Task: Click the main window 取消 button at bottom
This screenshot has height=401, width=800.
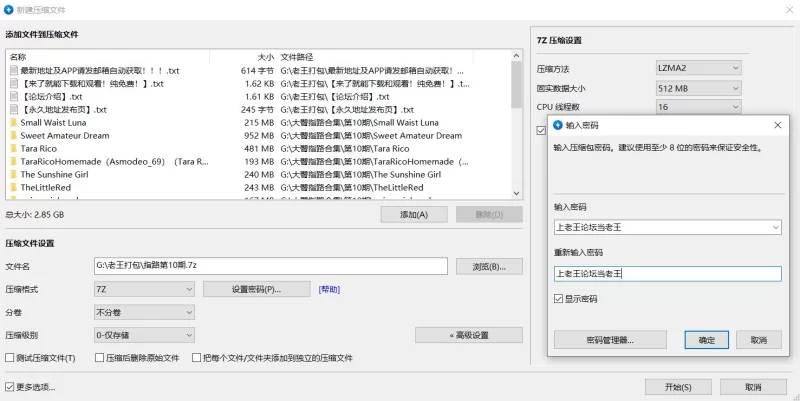Action: click(753, 387)
